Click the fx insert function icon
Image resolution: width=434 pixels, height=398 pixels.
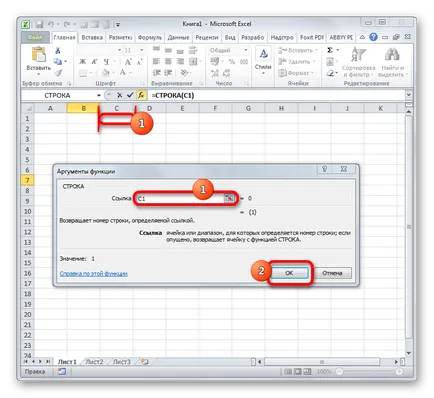(x=141, y=95)
